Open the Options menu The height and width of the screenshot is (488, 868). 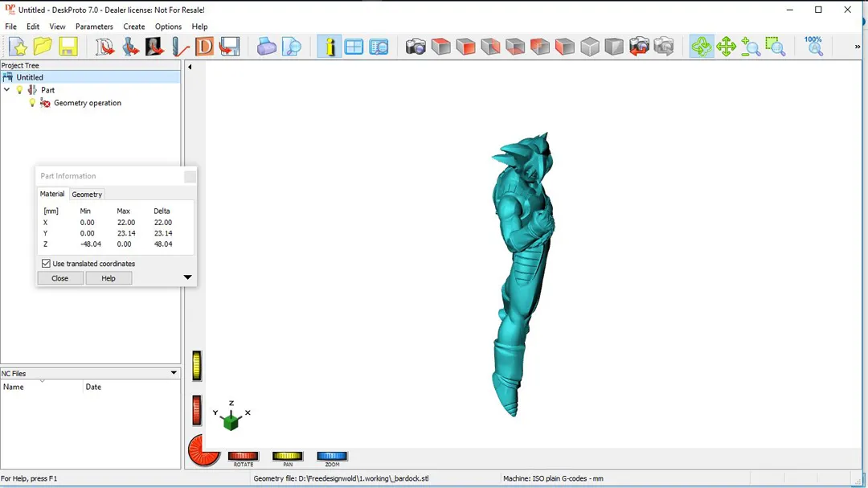tap(168, 27)
